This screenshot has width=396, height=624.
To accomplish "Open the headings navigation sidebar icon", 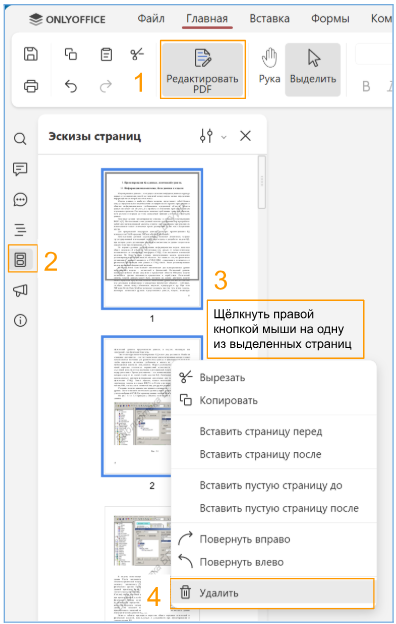I will (x=20, y=230).
